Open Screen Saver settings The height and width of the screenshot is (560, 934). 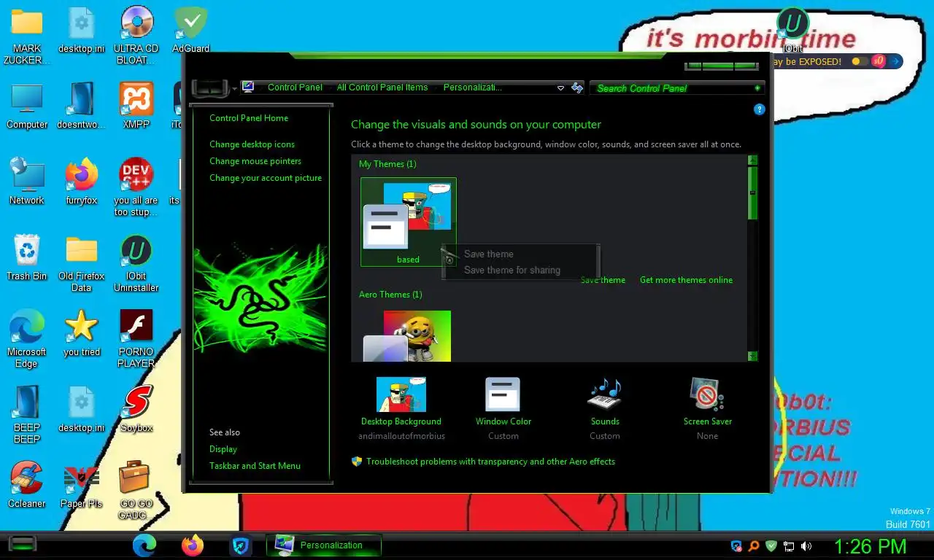pos(707,408)
